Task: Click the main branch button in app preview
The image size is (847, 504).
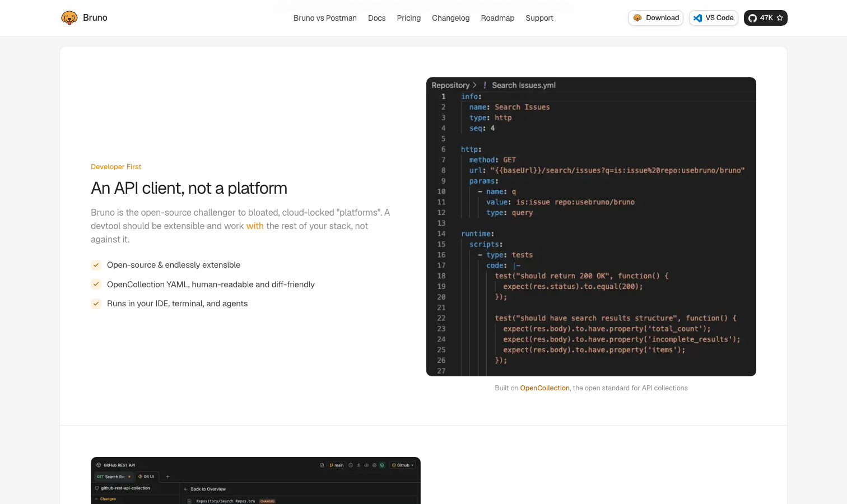Action: tap(337, 465)
